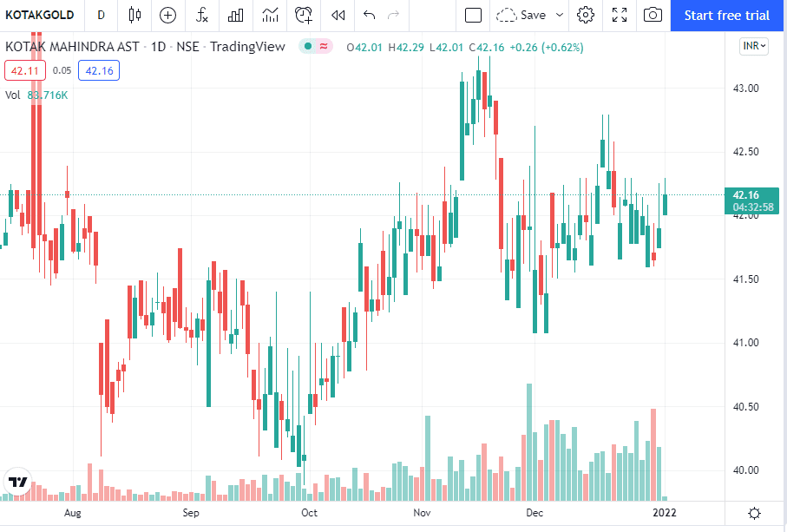Viewport: 787px width, 532px height.
Task: Click the +0.26 (+0.62%) change value
Action: coord(547,48)
